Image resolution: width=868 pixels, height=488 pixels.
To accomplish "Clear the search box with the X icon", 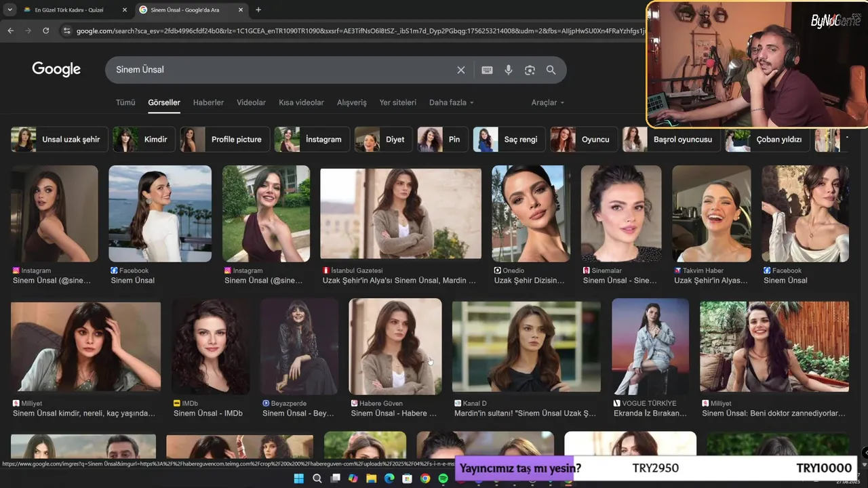I will [461, 70].
